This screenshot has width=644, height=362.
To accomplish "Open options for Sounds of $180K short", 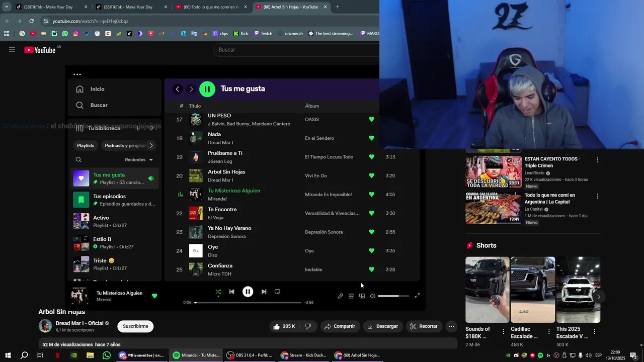I will [x=504, y=331].
